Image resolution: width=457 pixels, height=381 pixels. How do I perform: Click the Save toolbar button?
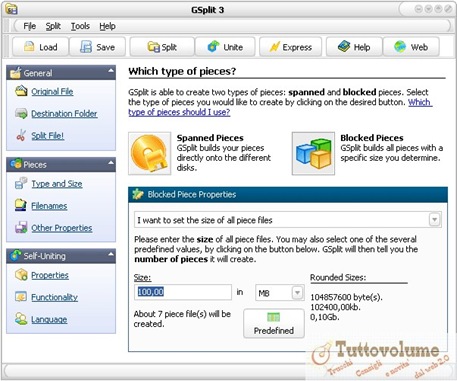coord(98,47)
